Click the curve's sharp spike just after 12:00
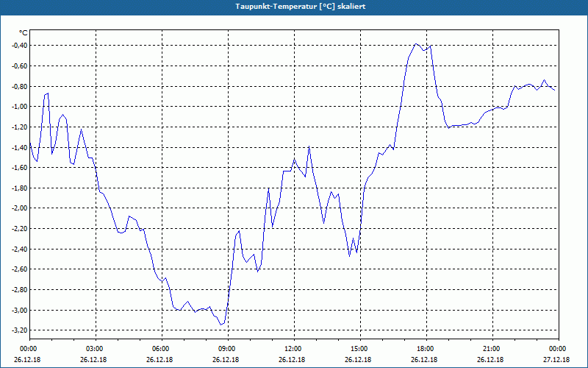This screenshot has width=588, height=368. [x=309, y=146]
